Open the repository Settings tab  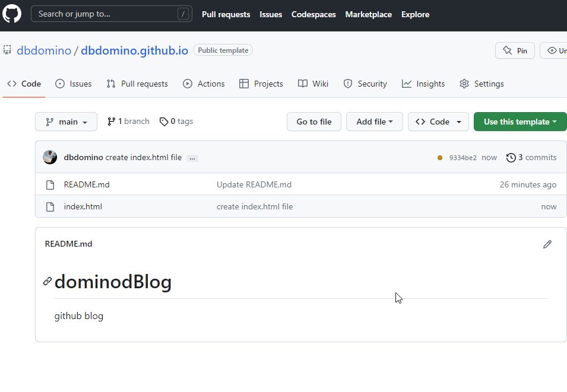[x=482, y=84]
